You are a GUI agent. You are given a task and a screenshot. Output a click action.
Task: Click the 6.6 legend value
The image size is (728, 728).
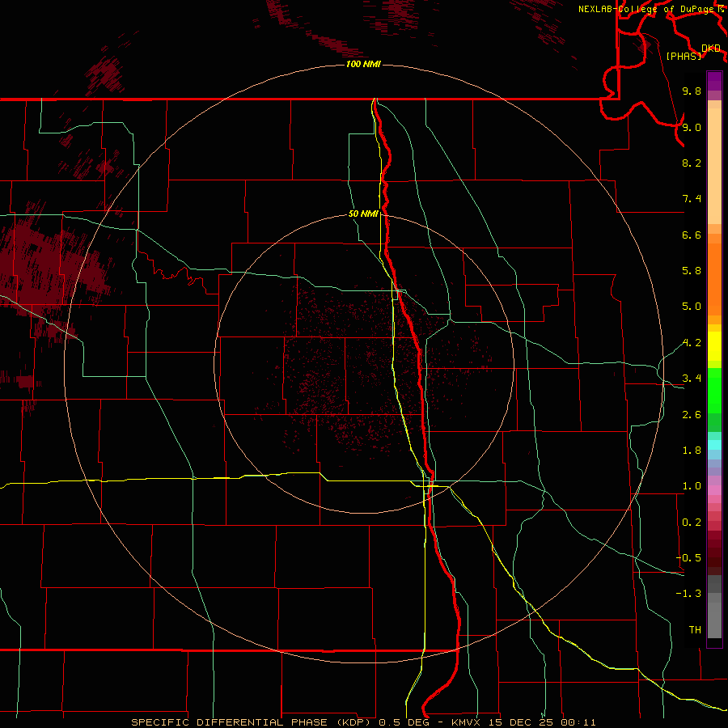692,235
